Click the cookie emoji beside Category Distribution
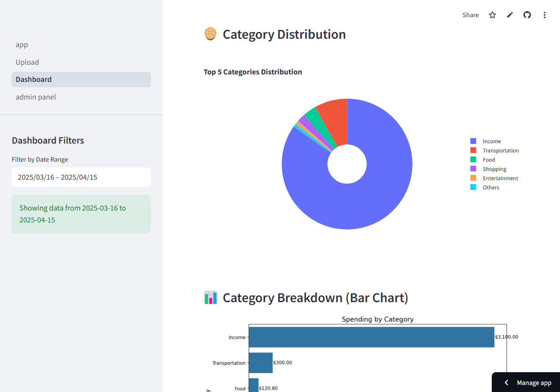560x392 pixels. click(x=210, y=33)
